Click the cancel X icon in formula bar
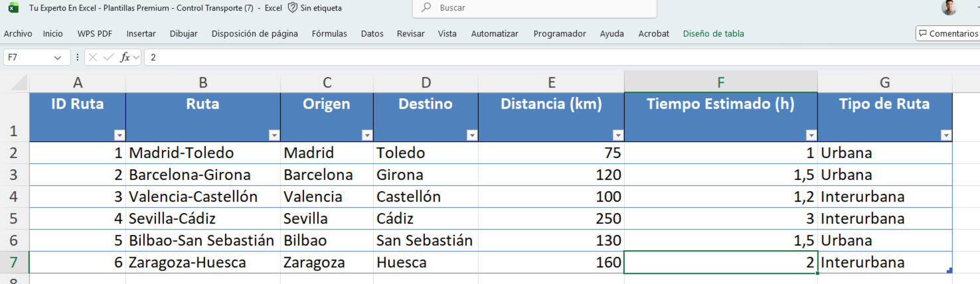 [93, 58]
